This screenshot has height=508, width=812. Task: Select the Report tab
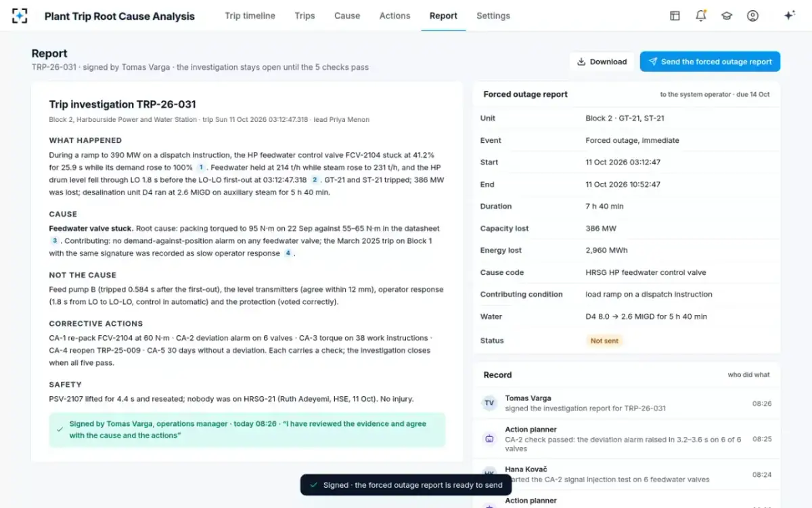coord(443,16)
